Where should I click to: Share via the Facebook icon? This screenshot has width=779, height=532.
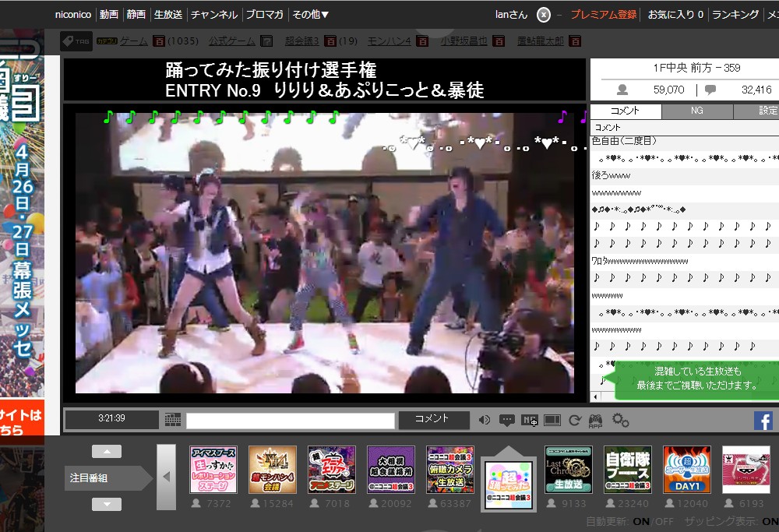point(763,421)
